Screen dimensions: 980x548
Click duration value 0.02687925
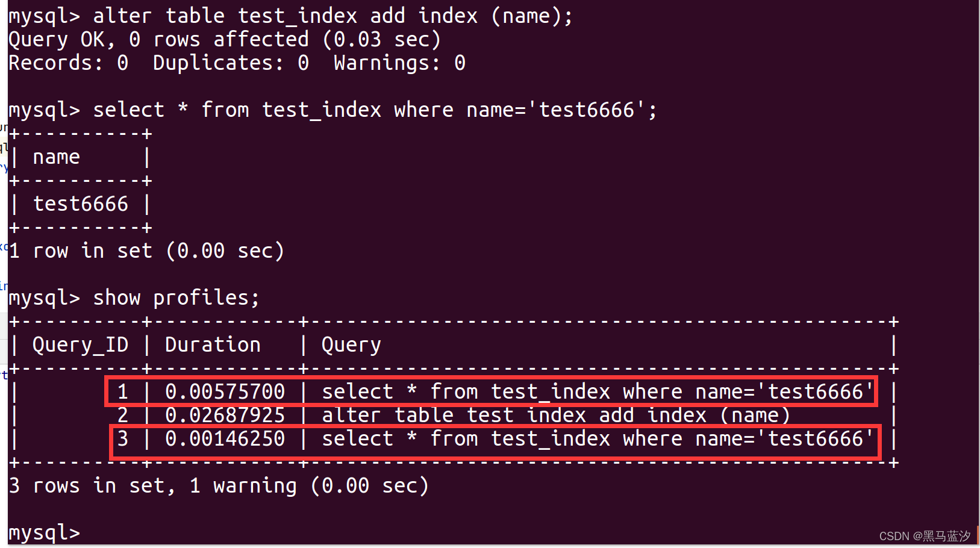click(x=225, y=415)
